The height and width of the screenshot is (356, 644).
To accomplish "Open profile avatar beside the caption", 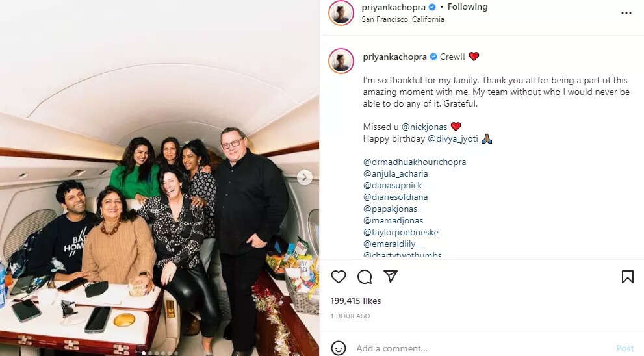I will pyautogui.click(x=341, y=61).
